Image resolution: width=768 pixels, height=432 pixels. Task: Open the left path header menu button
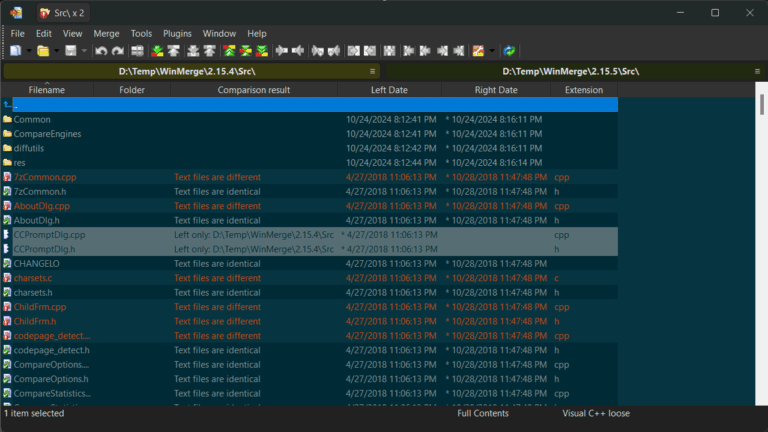click(x=372, y=72)
